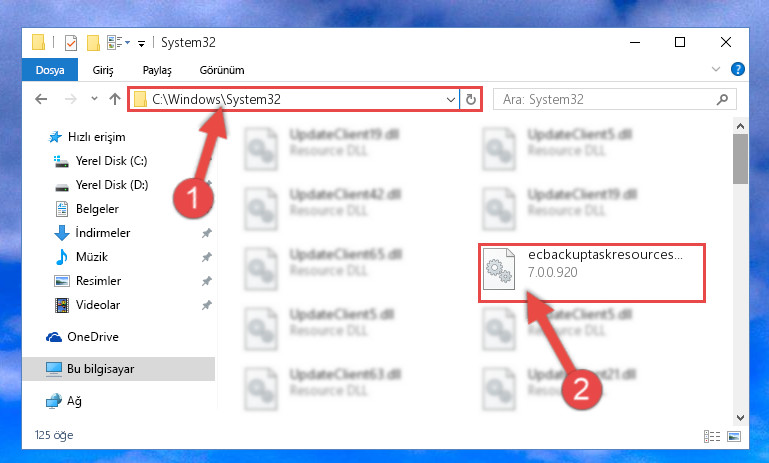Click the Back navigation arrow
Image resolution: width=769 pixels, height=463 pixels.
pyautogui.click(x=41, y=100)
